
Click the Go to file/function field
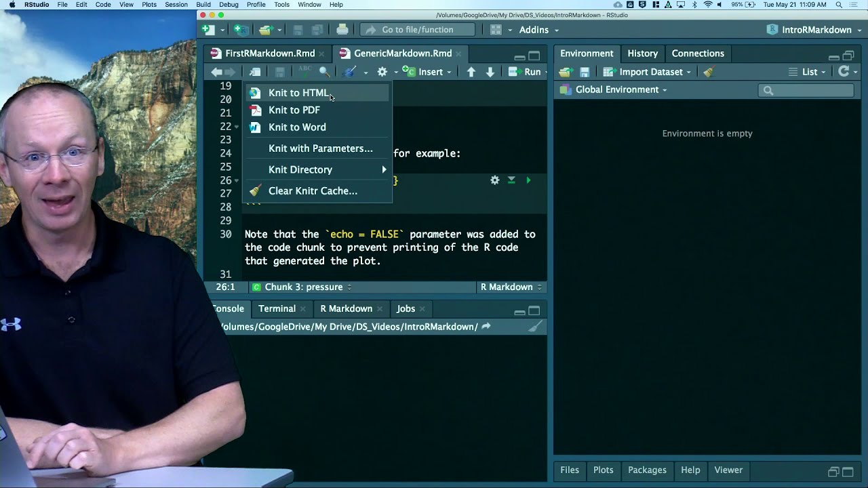coord(418,30)
